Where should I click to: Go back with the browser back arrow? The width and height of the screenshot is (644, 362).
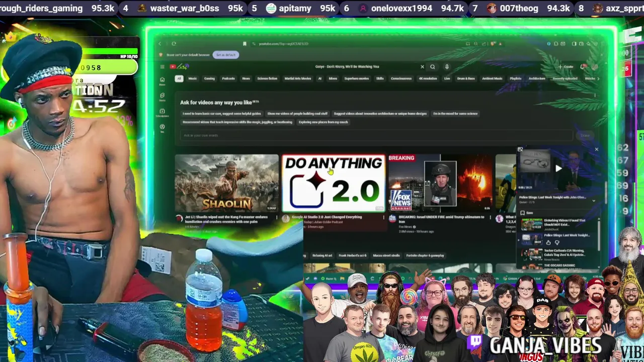159,44
